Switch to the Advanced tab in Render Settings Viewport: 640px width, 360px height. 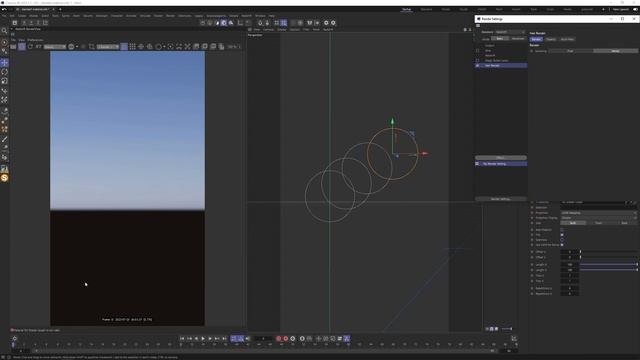518,38
